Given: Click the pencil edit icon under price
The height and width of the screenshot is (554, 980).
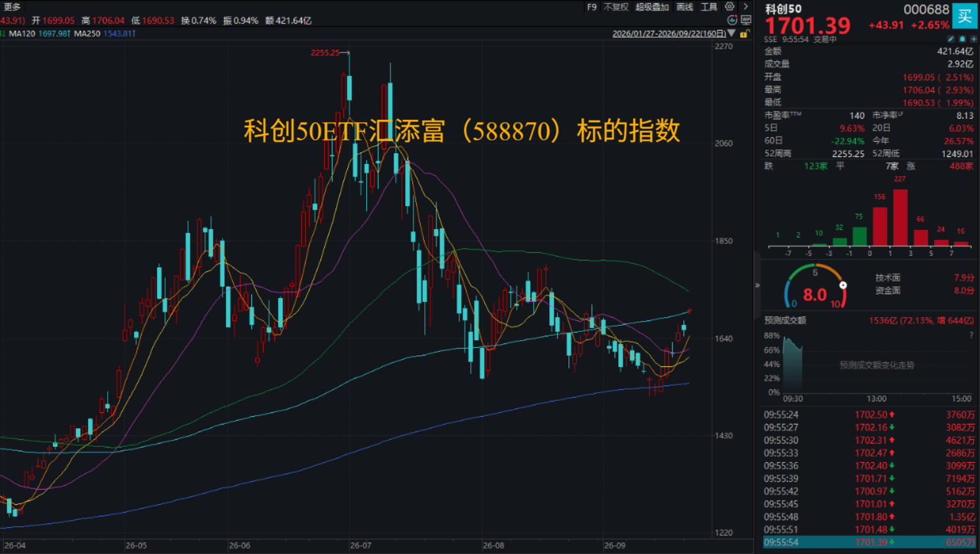Looking at the screenshot, I should (951, 39).
